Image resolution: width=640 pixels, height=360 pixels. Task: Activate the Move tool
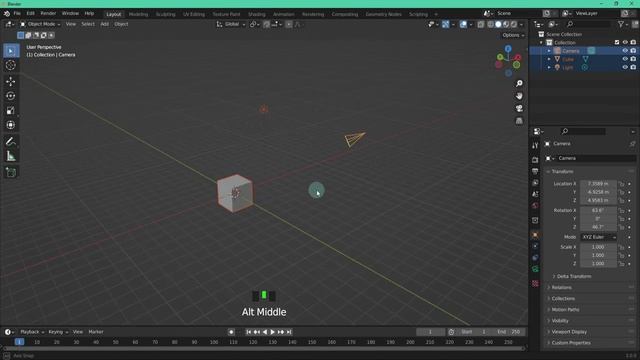11,81
